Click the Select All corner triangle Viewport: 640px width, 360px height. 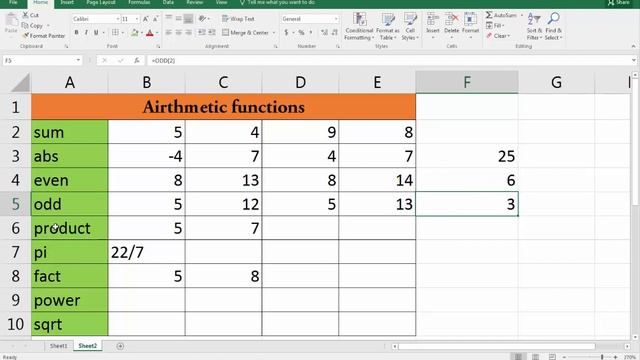(20, 82)
